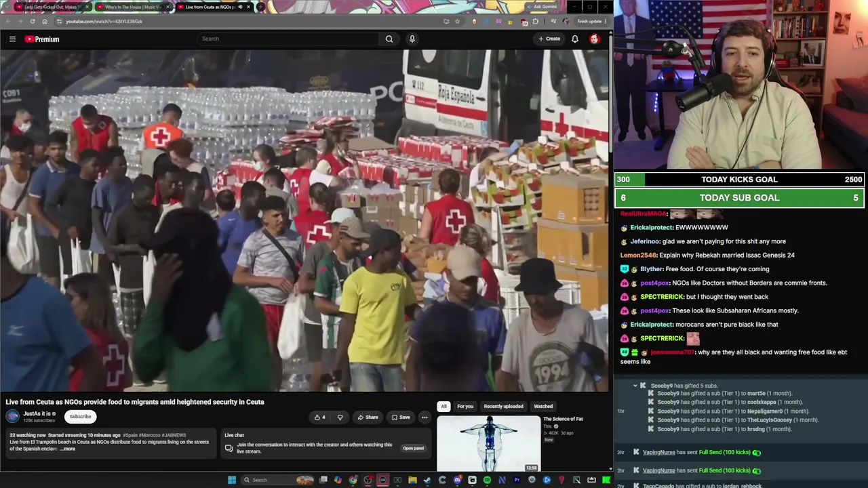868x488 pixels.
Task: Open the live chat panel
Action: point(413,448)
